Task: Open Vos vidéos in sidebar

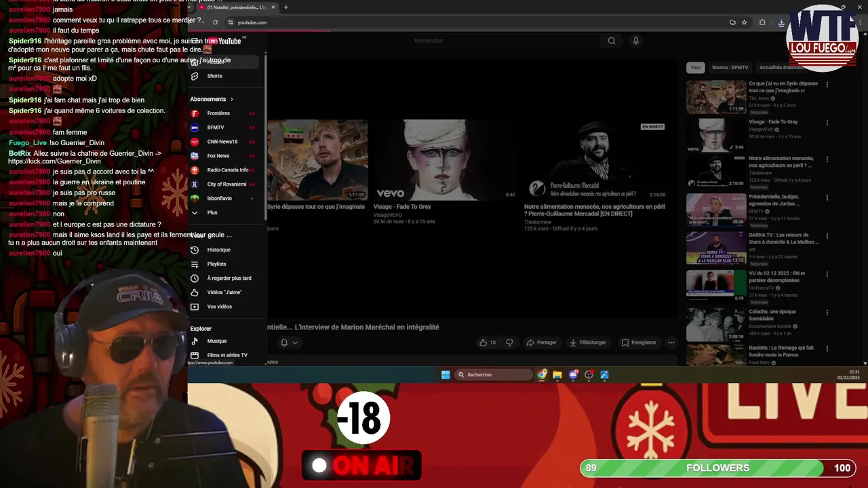Action: click(222, 306)
